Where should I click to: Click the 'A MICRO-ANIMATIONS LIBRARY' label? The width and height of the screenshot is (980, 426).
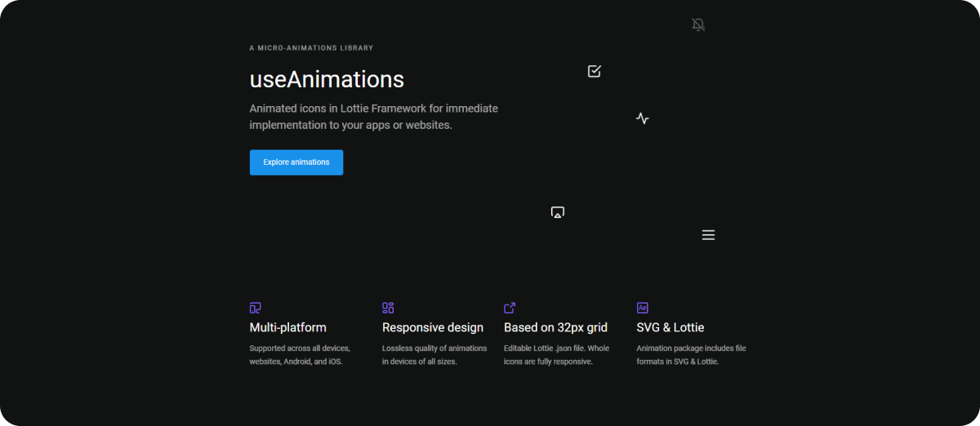click(311, 48)
